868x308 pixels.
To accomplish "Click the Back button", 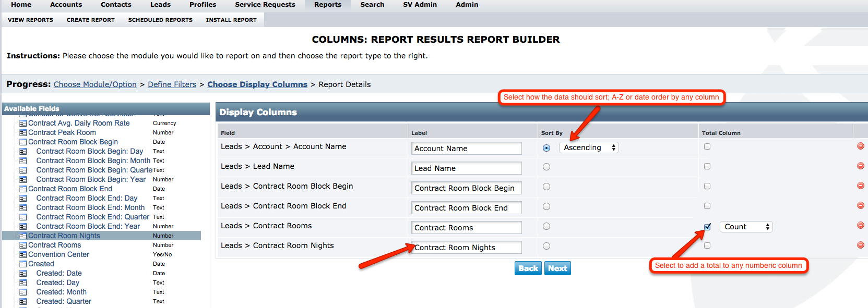I will (x=528, y=268).
